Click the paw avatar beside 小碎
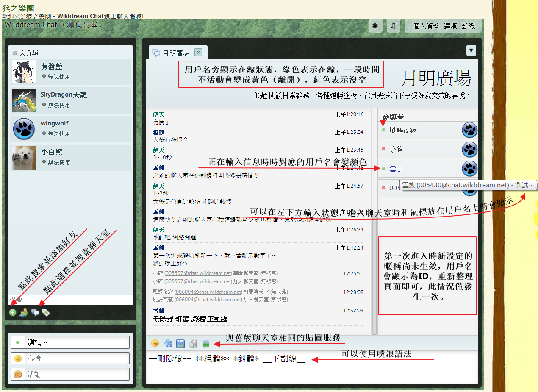This screenshot has height=392, width=538. click(469, 149)
